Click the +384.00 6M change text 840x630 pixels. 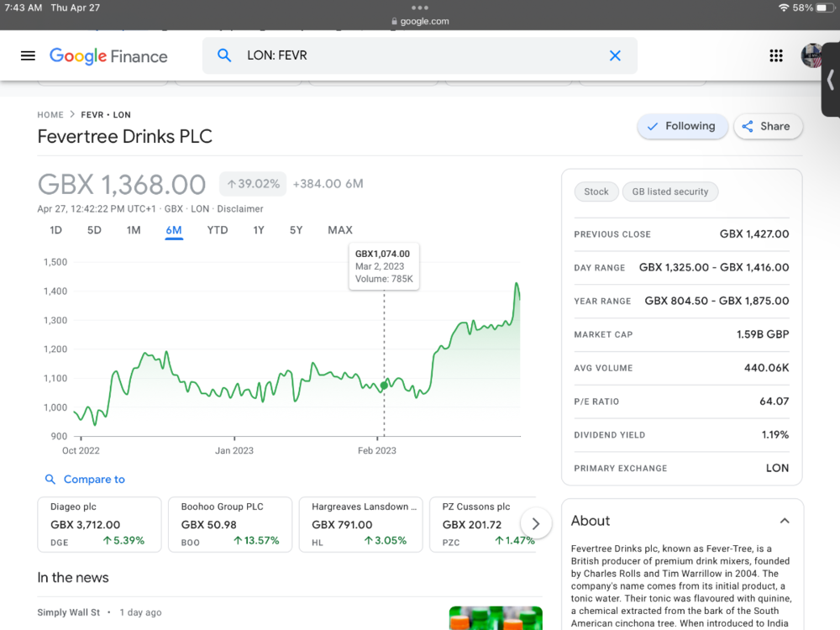coord(328,184)
